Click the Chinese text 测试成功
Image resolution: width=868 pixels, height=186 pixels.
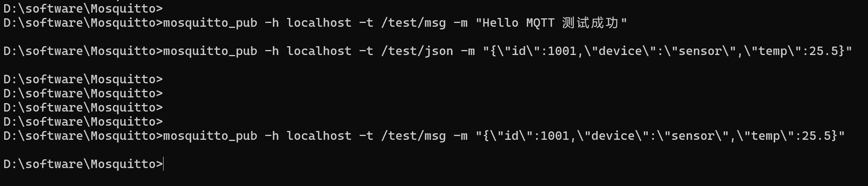click(590, 23)
